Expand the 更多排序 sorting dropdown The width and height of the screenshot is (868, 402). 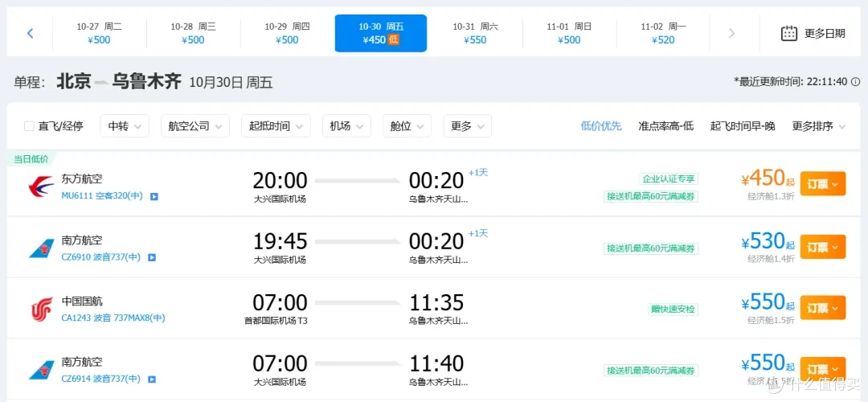click(x=819, y=126)
